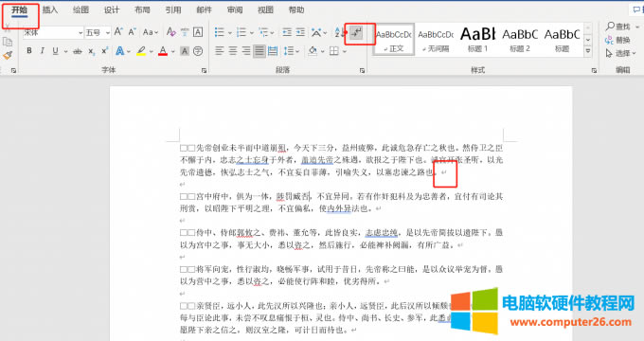Click the comments icon at top right
This screenshot has width=644, height=341.
tap(637, 9)
